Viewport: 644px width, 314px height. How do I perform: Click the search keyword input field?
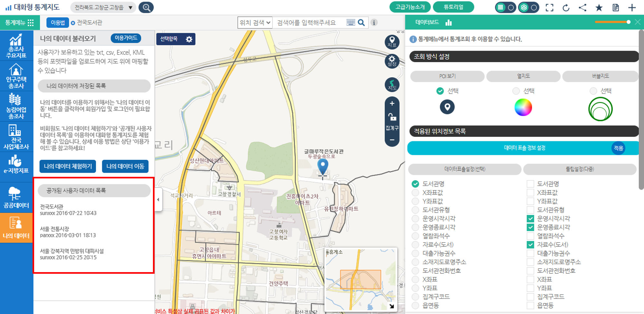tap(309, 23)
